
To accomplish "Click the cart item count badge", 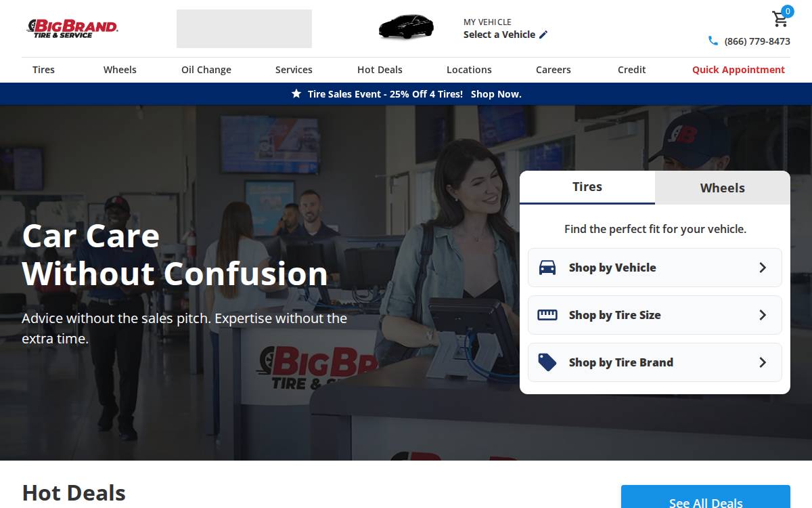I will click(787, 11).
